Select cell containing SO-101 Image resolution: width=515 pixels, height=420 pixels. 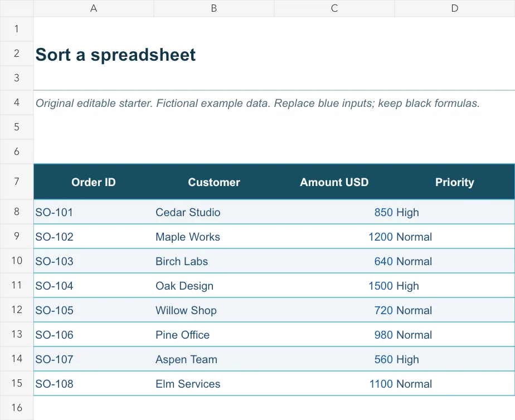point(94,212)
